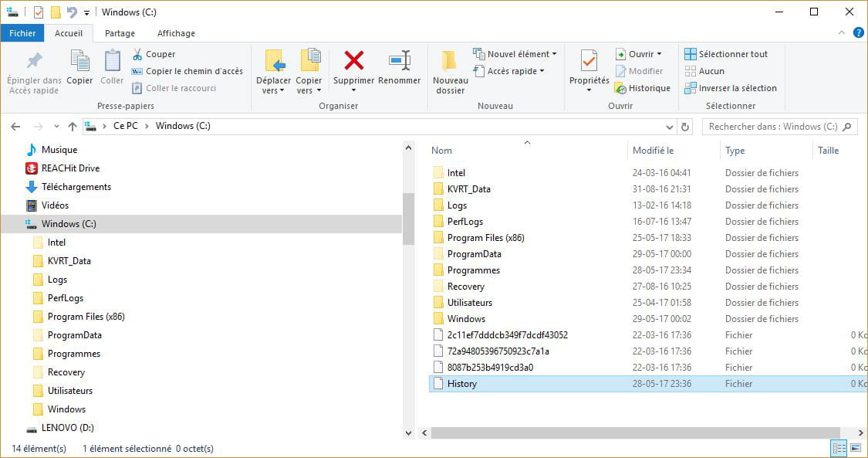Click Copier le chemin d'accès
Viewport: 868px width, 458px height.
187,71
